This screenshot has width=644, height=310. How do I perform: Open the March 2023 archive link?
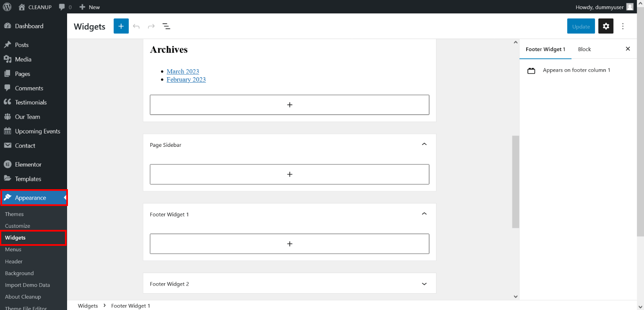click(183, 71)
